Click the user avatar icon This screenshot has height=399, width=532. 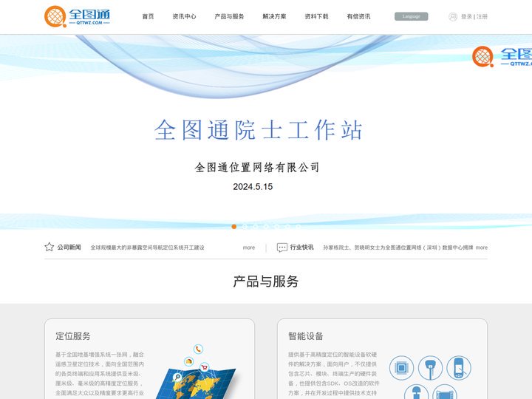(x=453, y=16)
